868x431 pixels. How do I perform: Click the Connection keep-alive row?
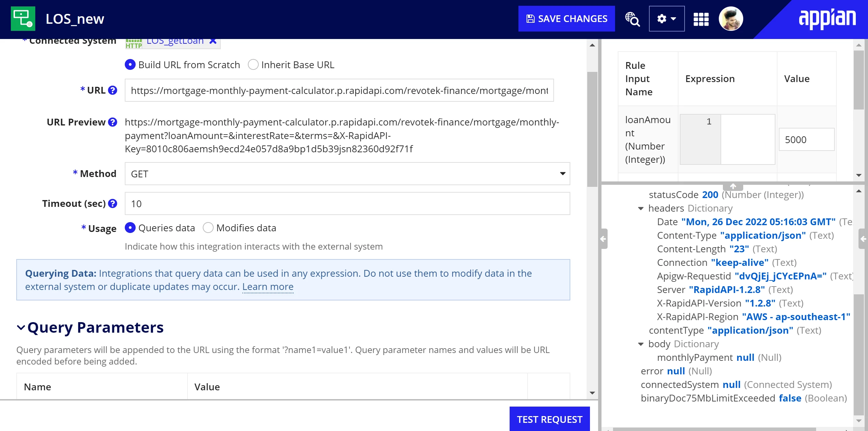pos(727,262)
